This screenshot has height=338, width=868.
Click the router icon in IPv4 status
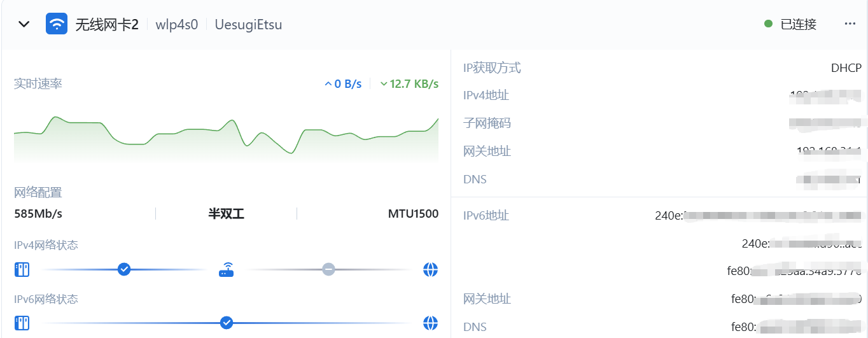pos(227,270)
